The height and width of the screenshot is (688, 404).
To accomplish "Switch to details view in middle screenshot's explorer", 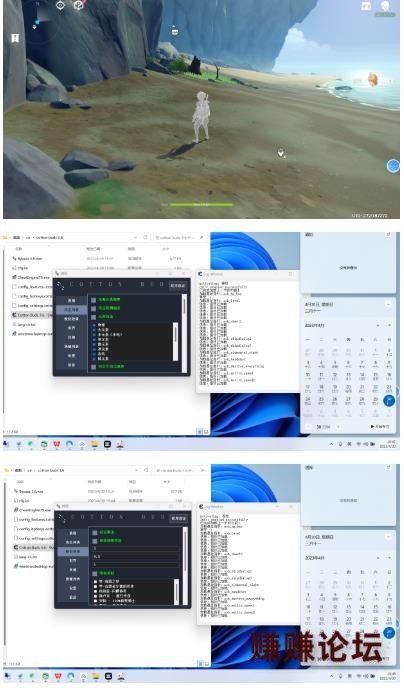I will (200, 432).
